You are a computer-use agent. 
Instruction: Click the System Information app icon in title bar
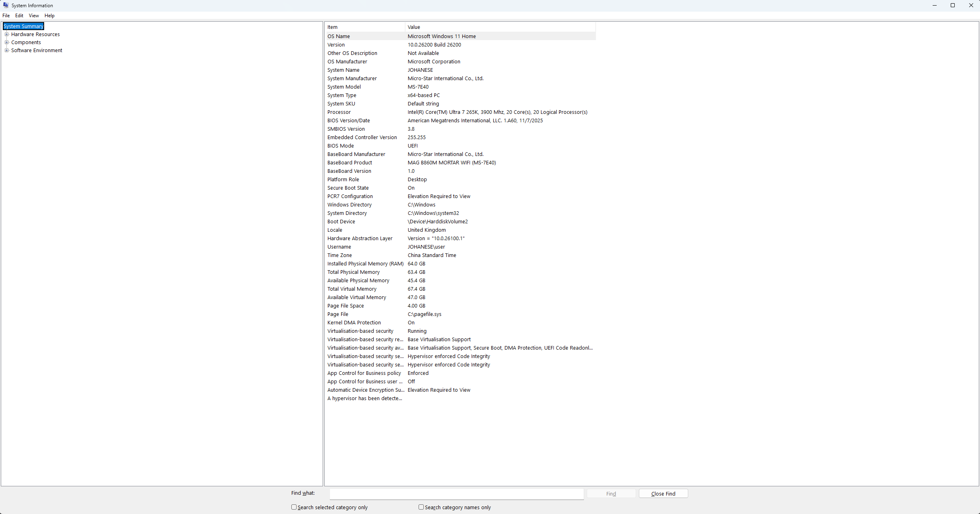click(x=6, y=5)
